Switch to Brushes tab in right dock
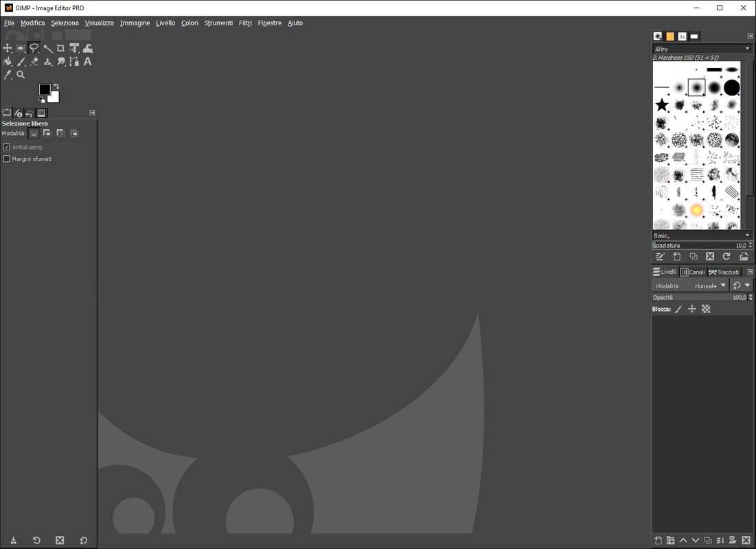This screenshot has height=549, width=756. point(658,36)
